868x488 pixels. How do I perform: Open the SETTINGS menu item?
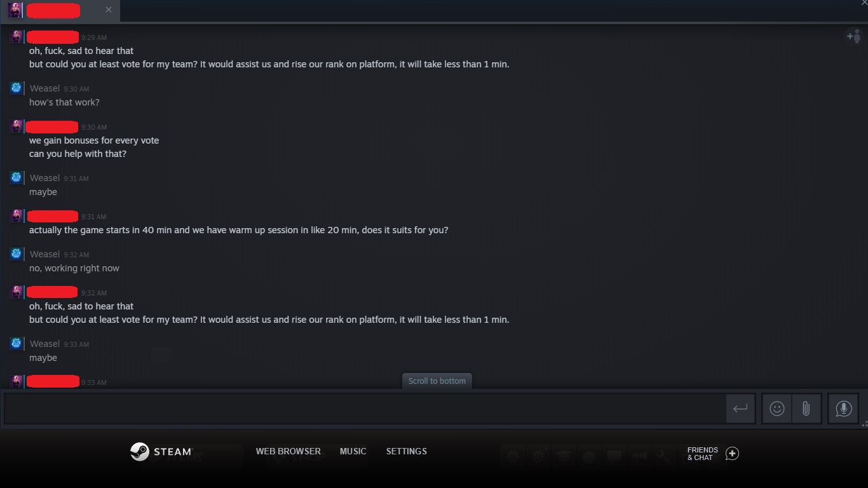point(406,451)
